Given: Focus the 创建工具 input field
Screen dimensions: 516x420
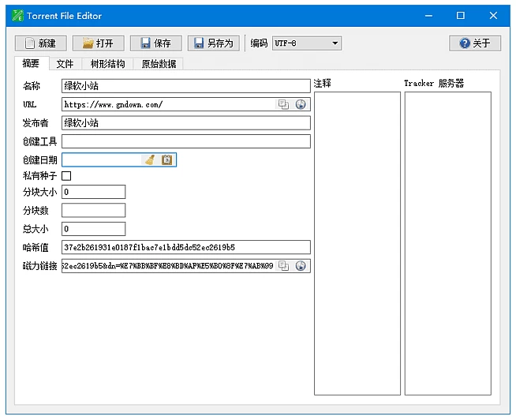Looking at the screenshot, I should 185,141.
